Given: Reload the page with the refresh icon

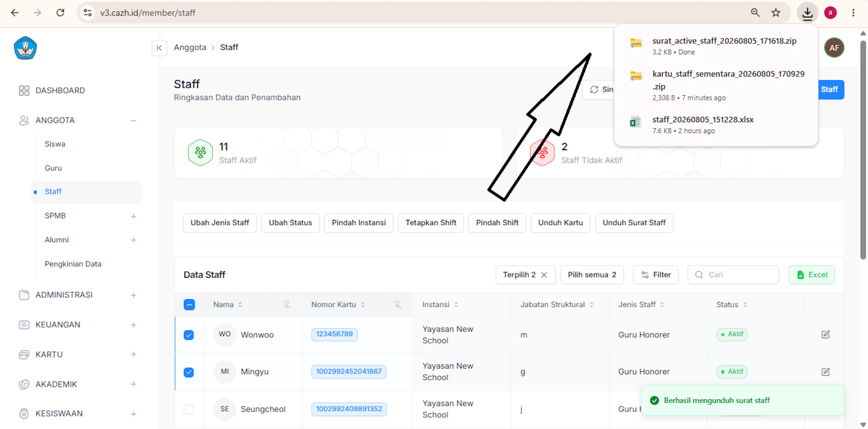Looking at the screenshot, I should tap(60, 13).
